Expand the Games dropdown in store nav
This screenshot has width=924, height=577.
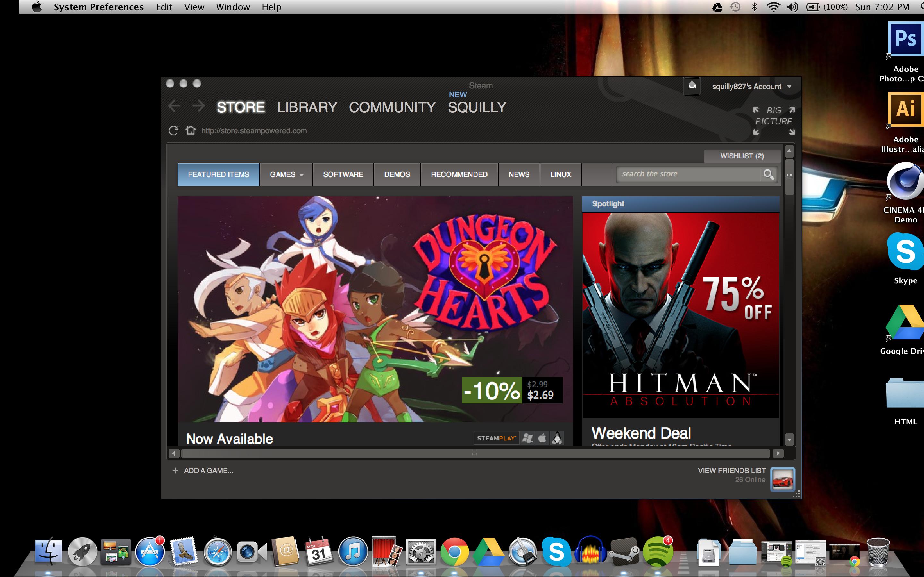click(287, 175)
